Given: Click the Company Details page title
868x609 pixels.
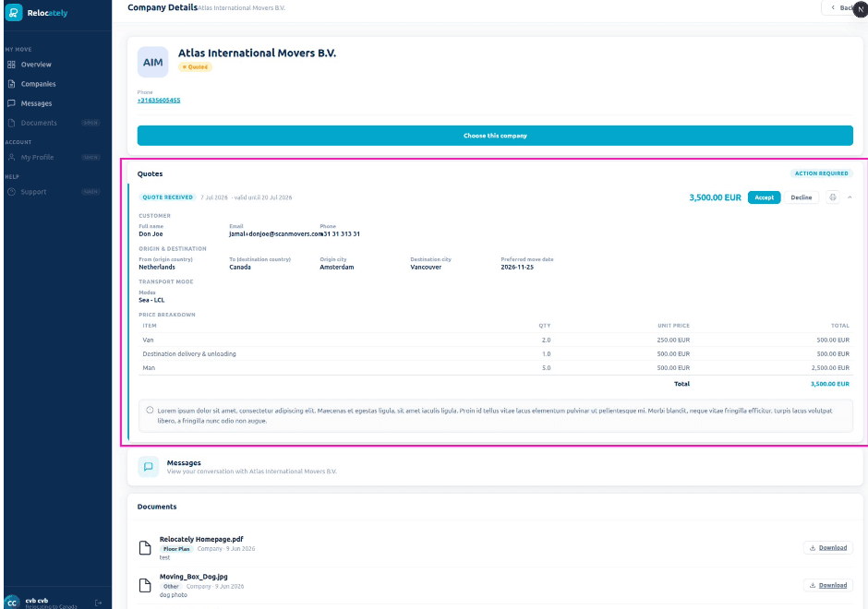Looking at the screenshot, I should [163, 7].
